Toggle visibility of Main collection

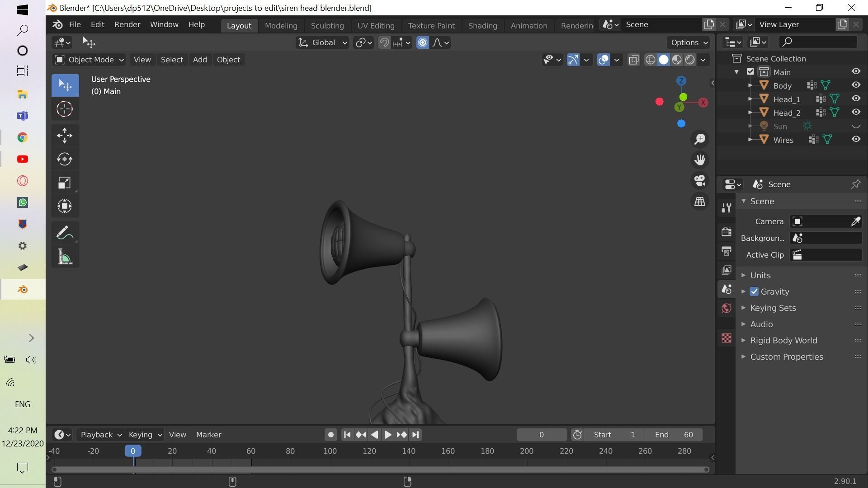[856, 71]
